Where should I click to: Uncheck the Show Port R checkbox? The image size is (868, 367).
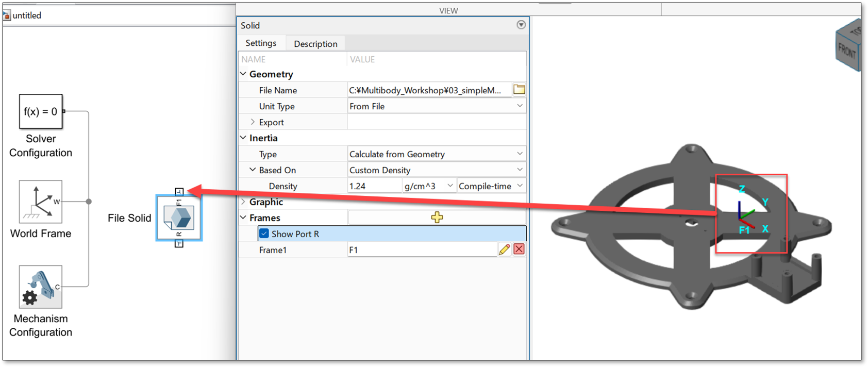pyautogui.click(x=264, y=233)
